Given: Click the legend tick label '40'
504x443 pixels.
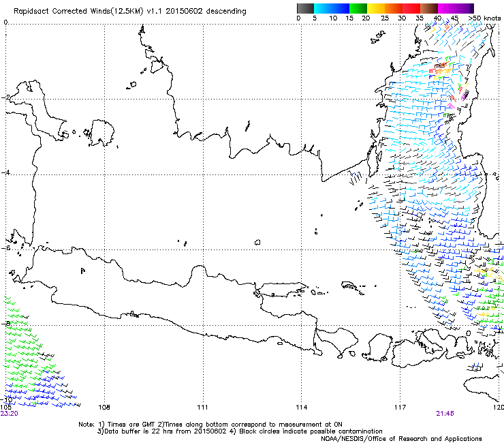Looking at the screenshot, I should point(437,18).
